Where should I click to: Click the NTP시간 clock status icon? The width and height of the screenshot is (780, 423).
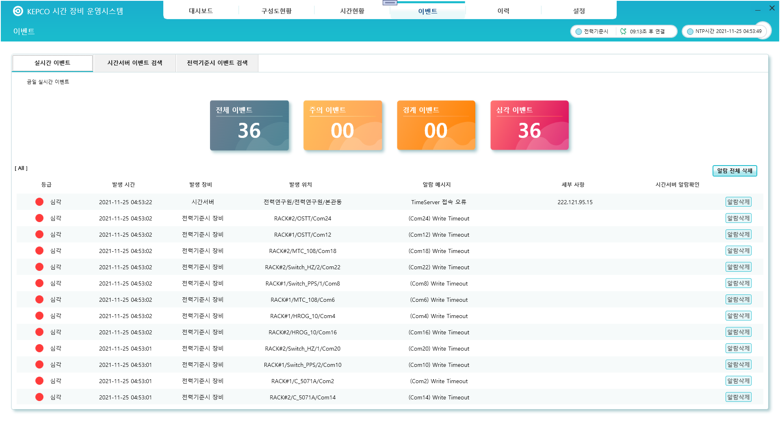[x=690, y=32]
